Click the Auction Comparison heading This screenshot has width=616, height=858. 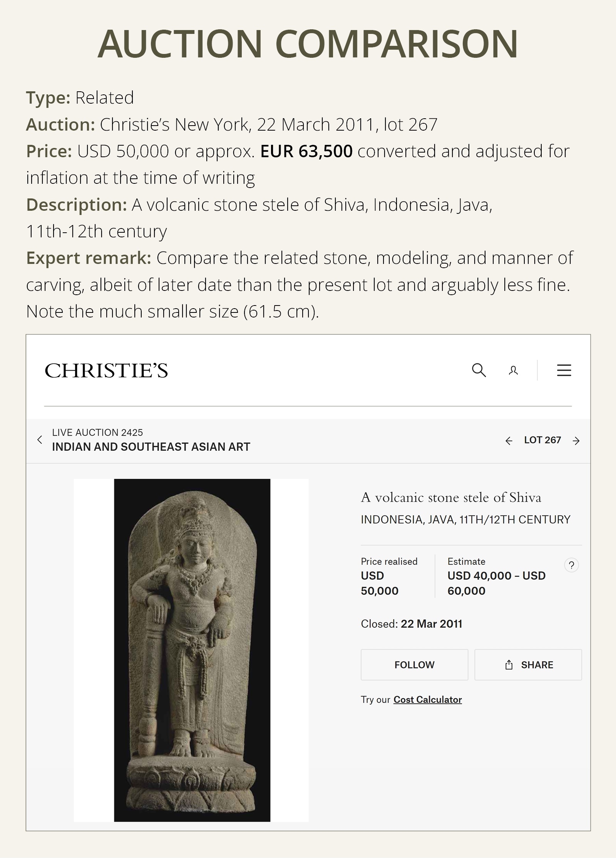coord(308,44)
